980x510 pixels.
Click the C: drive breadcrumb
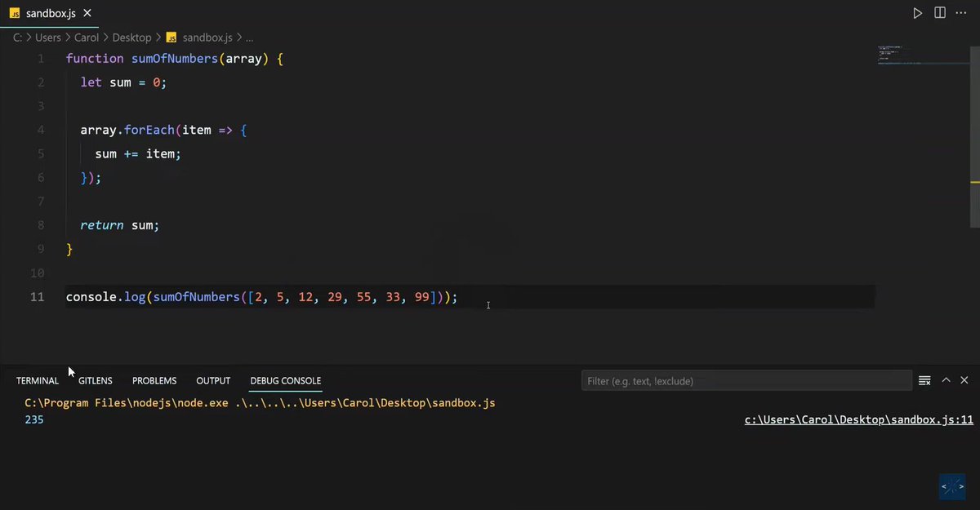coord(18,38)
